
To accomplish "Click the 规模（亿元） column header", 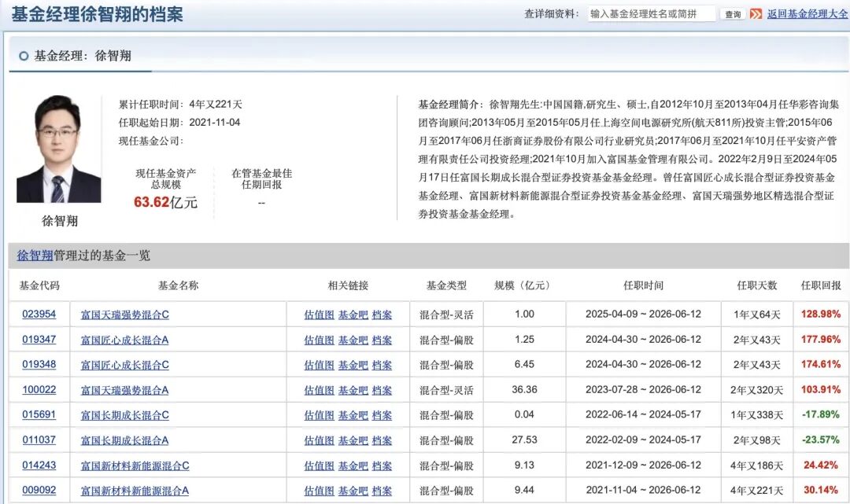I will 524,285.
